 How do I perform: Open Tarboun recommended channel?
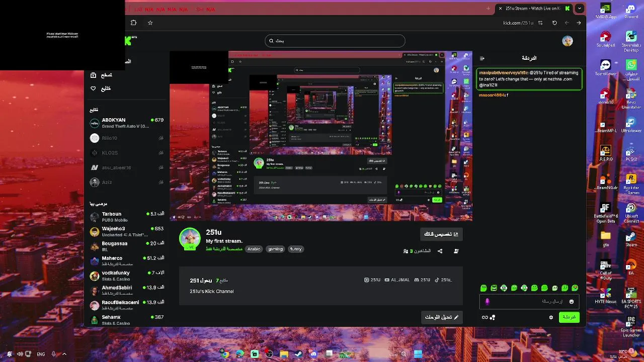126,217
